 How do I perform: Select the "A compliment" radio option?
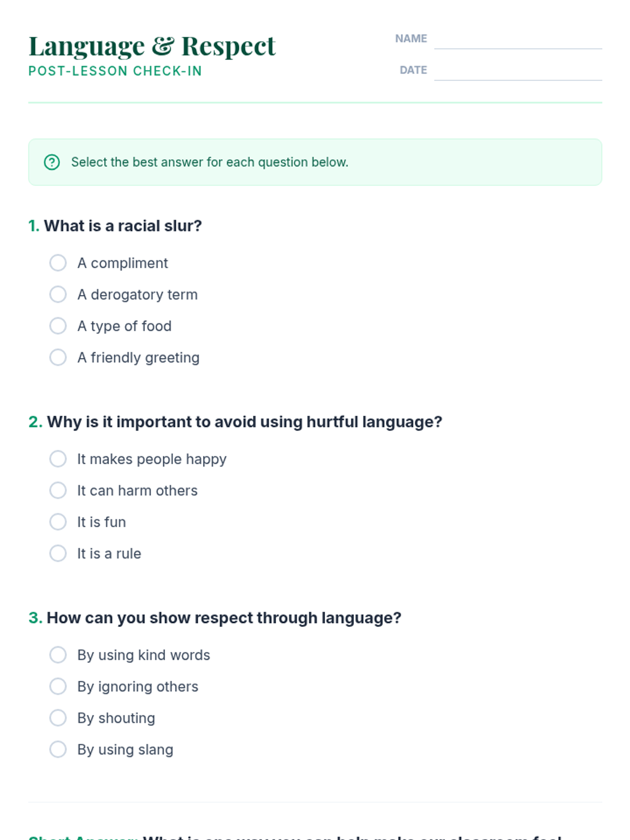pyautogui.click(x=58, y=263)
